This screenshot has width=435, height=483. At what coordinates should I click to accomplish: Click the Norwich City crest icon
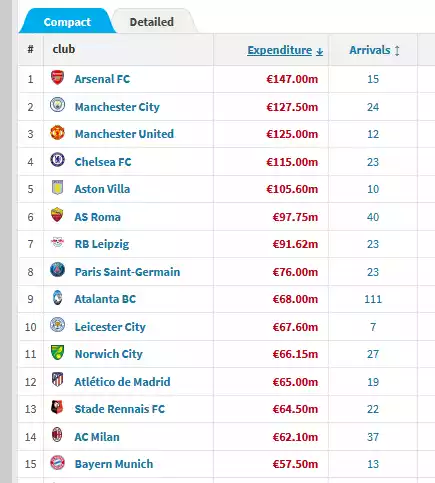57,353
